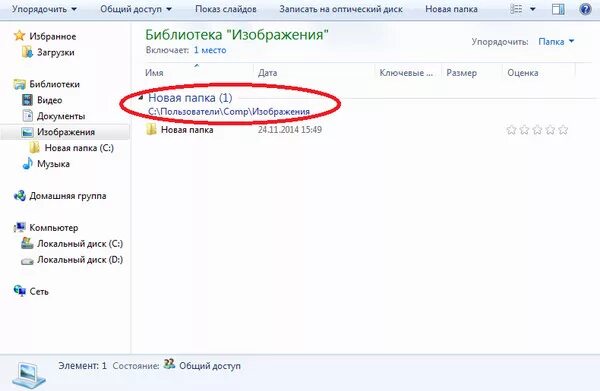Viewport: 600px width, 391px height.
Task: Open the Help question mark icon
Action: tap(585, 9)
